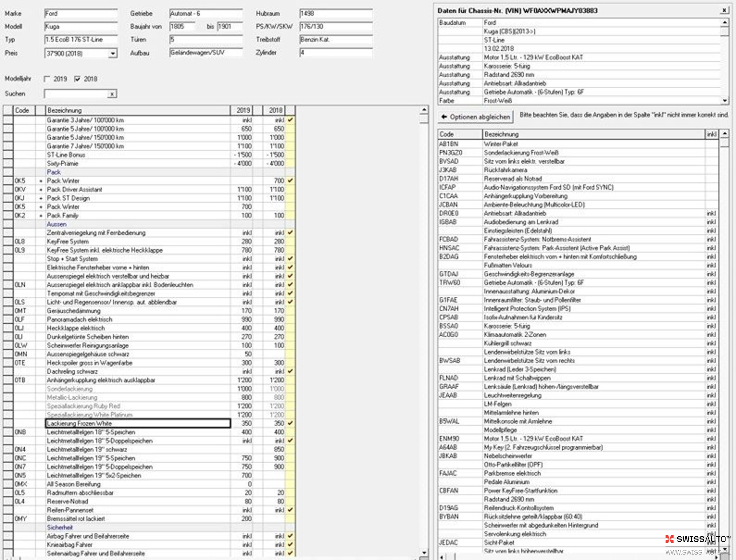Click the Treibstoff field showing Benzin Kat.

pyautogui.click(x=336, y=39)
